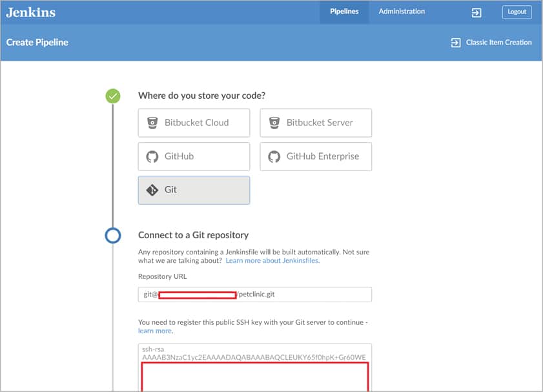The image size is (543, 392).
Task: Open the Administration tab
Action: tap(402, 12)
